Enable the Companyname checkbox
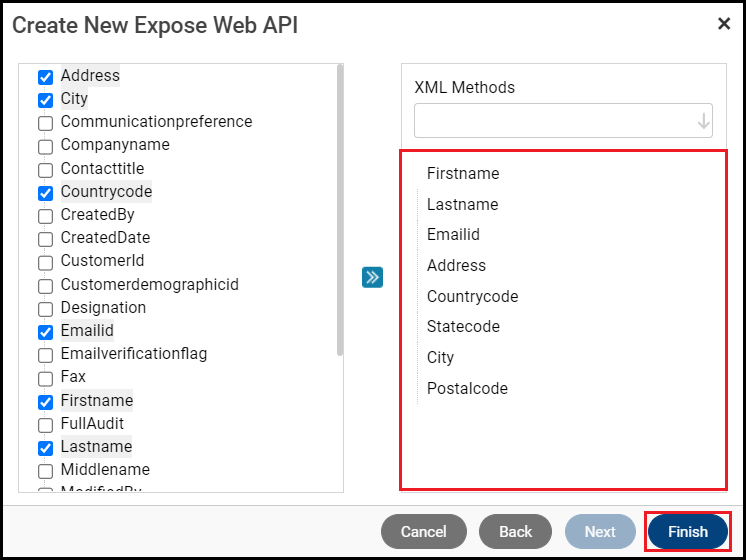This screenshot has height=560, width=746. pyautogui.click(x=45, y=146)
